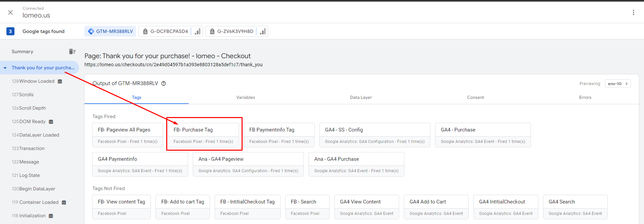Viewport: 644px width, 224px height.
Task: Open the Consent tab
Action: point(475,98)
